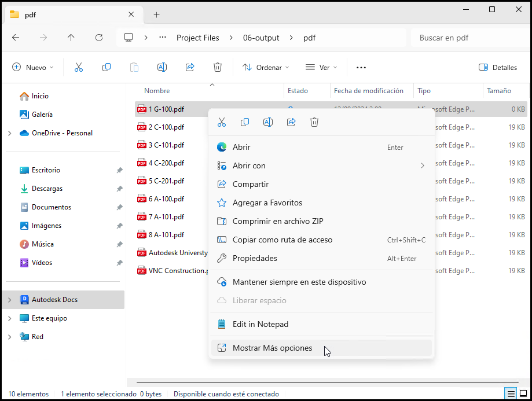
Task: Unpin Escritorio using its pin icon
Action: coord(119,170)
